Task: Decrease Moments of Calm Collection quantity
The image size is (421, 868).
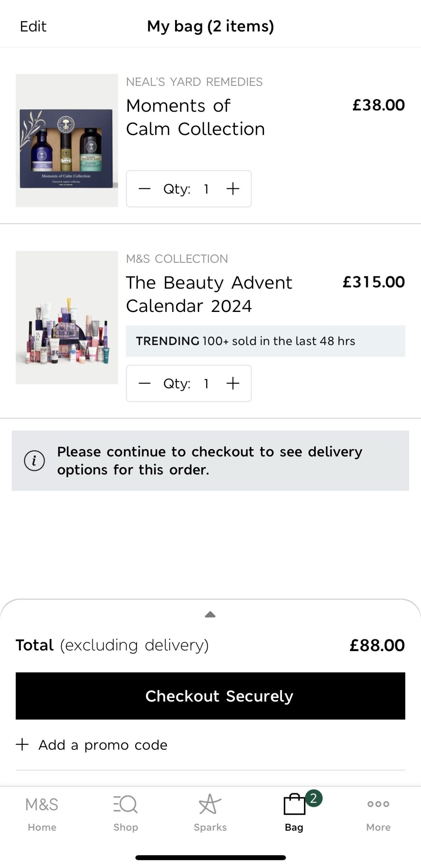Action: pyautogui.click(x=145, y=189)
